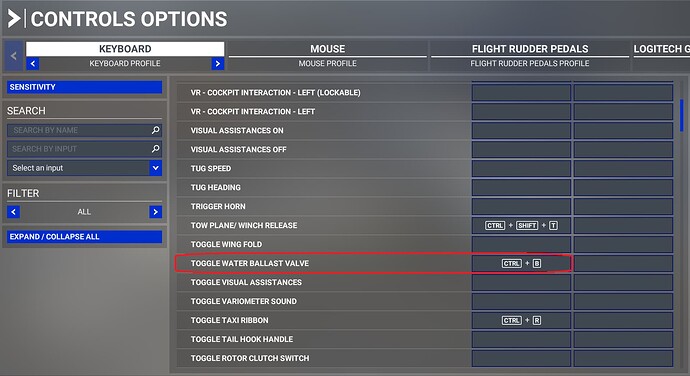The image size is (690, 376).
Task: Switch to the Mouse tab
Action: [327, 49]
